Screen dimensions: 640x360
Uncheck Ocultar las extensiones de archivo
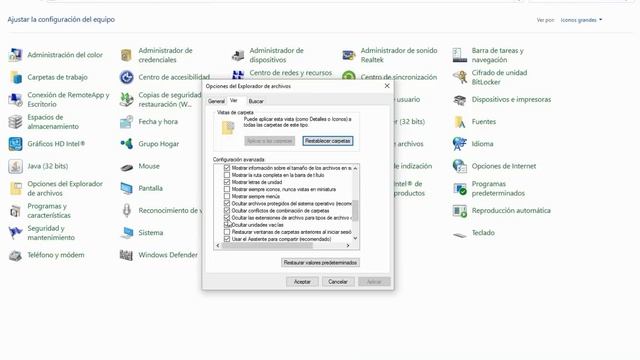pos(227,218)
